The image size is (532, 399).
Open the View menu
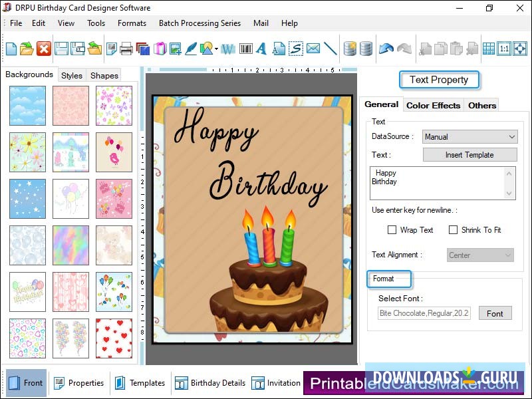click(66, 23)
